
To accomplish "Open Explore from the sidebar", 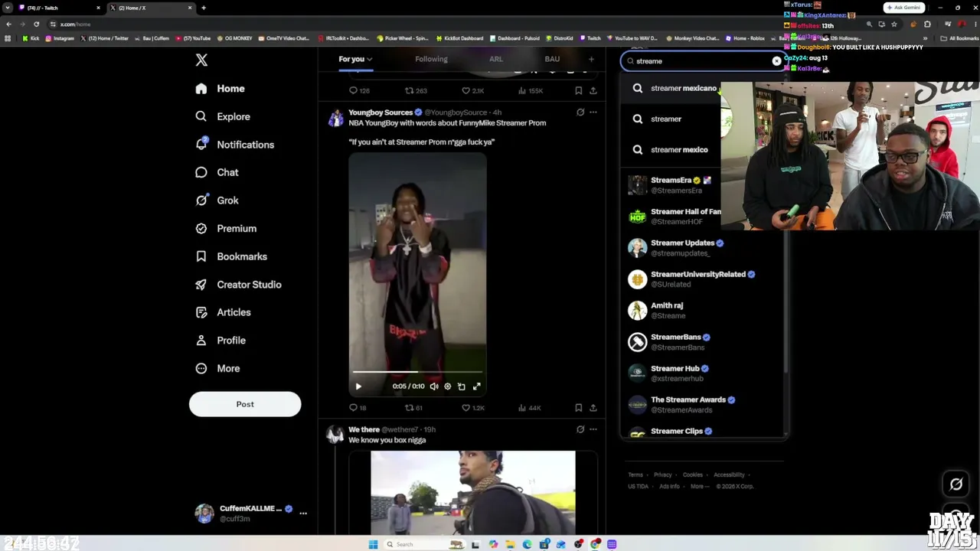I will 223,116.
